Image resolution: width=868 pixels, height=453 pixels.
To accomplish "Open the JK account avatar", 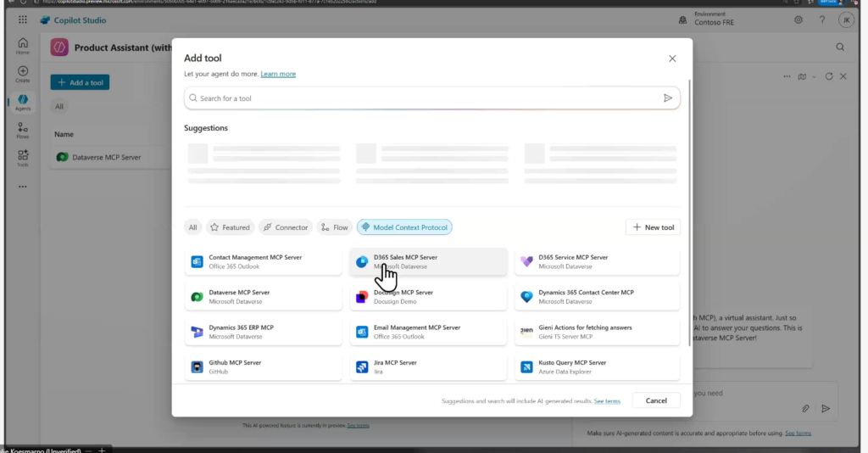I will point(846,20).
